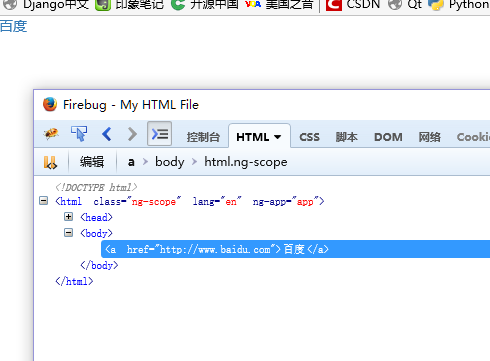
Task: Open the HTML tab dropdown arrow
Action: 277,137
